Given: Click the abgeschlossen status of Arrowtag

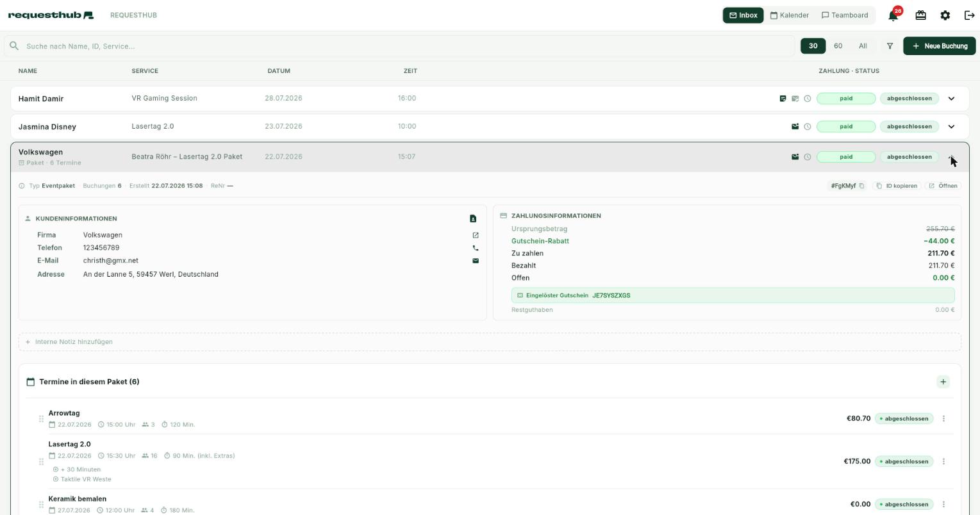Looking at the screenshot, I should pyautogui.click(x=904, y=419).
